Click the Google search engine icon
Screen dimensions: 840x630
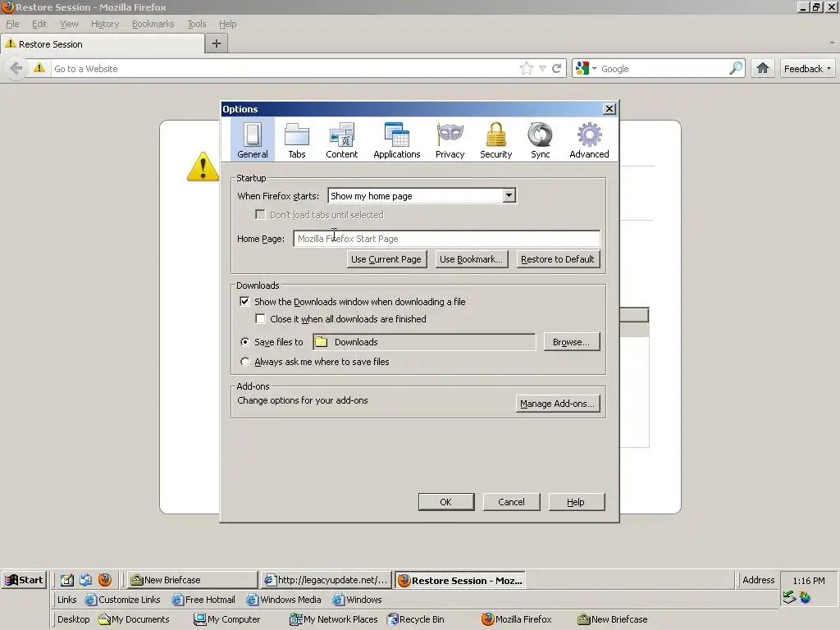click(x=582, y=69)
